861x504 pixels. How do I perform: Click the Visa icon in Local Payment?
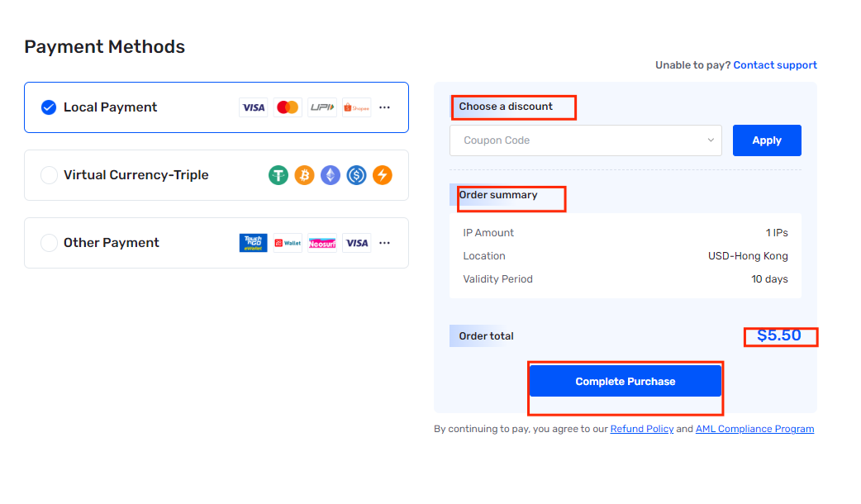pos(253,107)
